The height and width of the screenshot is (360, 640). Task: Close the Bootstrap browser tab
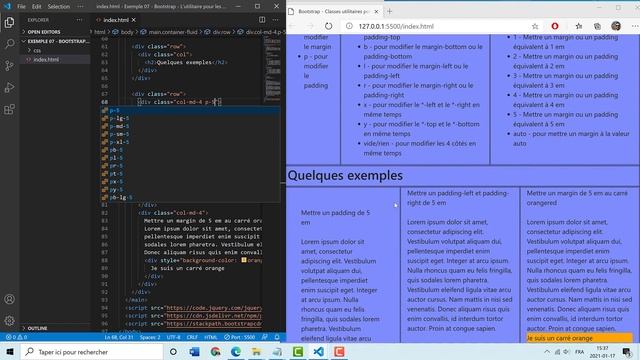[376, 11]
